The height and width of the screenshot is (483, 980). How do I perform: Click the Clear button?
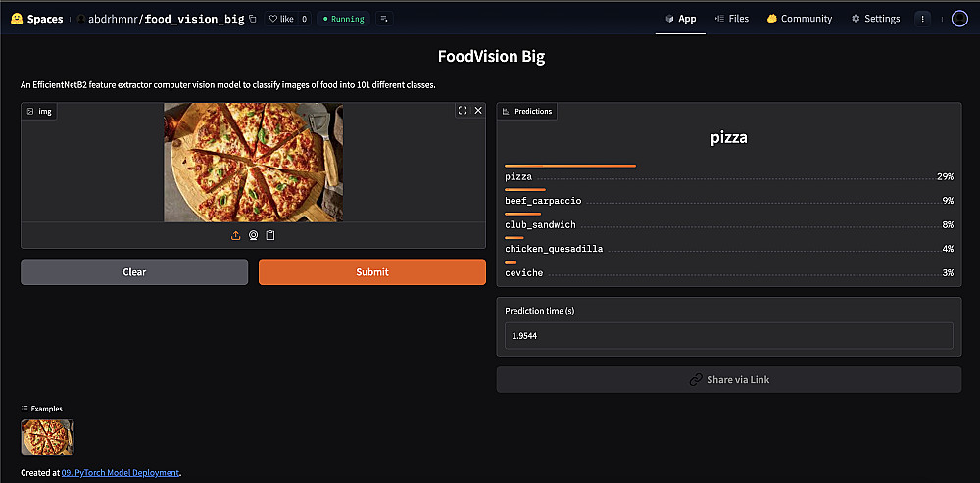pos(134,272)
